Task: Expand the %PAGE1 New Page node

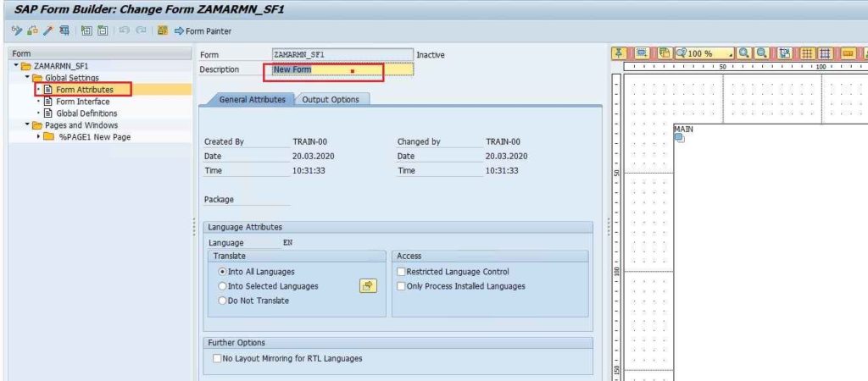Action: coord(39,136)
